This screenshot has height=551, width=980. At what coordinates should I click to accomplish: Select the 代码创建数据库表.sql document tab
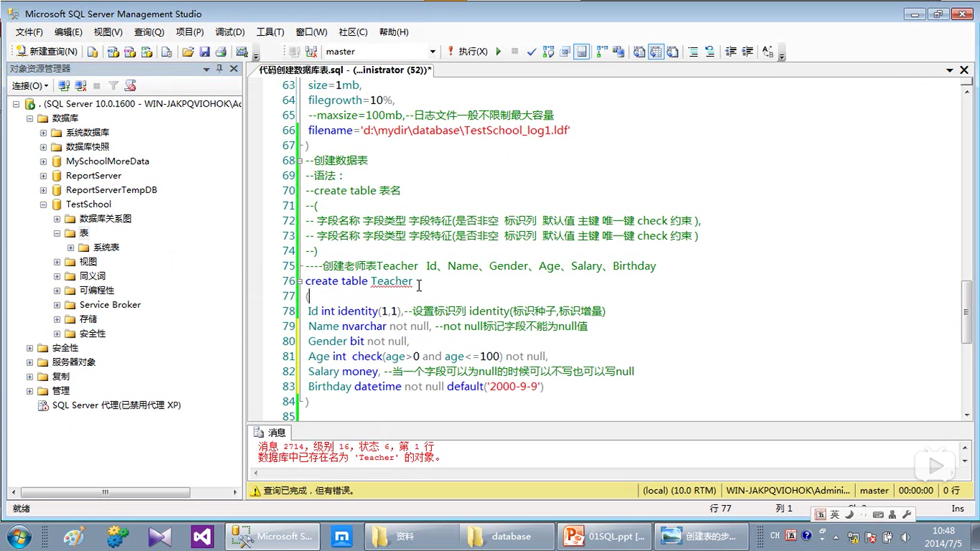[345, 70]
